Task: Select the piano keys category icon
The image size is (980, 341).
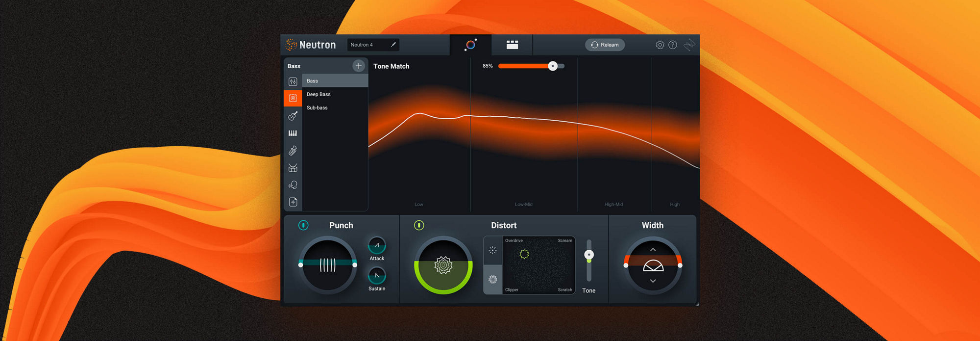Action: pyautogui.click(x=293, y=133)
